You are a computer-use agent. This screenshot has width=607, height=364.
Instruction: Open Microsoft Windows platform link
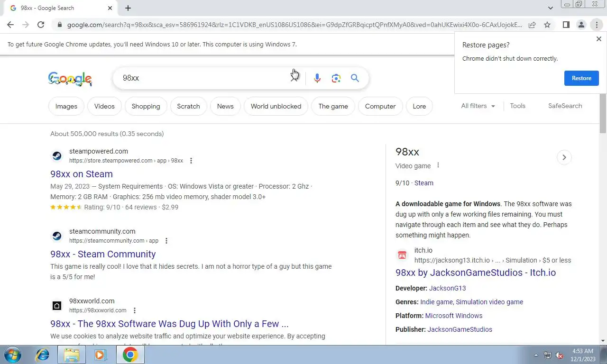tap(454, 316)
